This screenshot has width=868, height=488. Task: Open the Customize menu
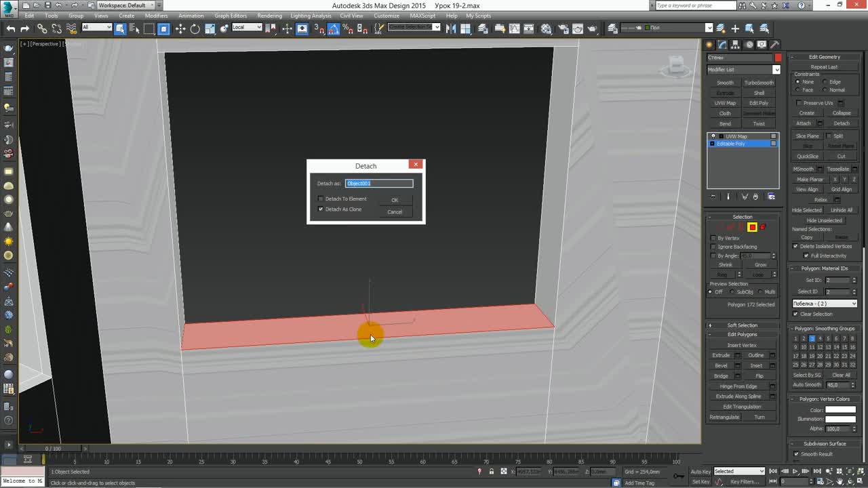tap(387, 16)
